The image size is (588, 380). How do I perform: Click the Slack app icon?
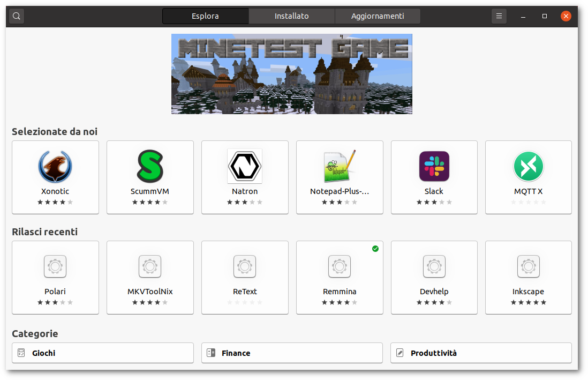(x=434, y=166)
